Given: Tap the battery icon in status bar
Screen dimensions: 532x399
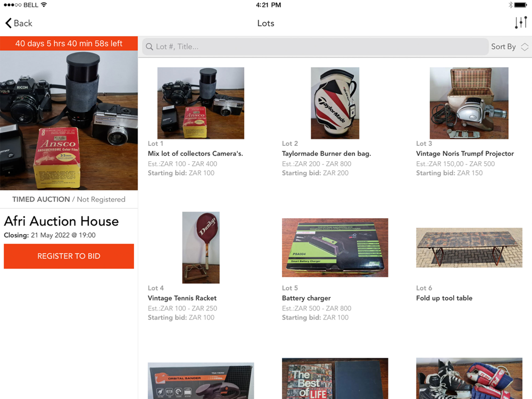Looking at the screenshot, I should 520,5.
